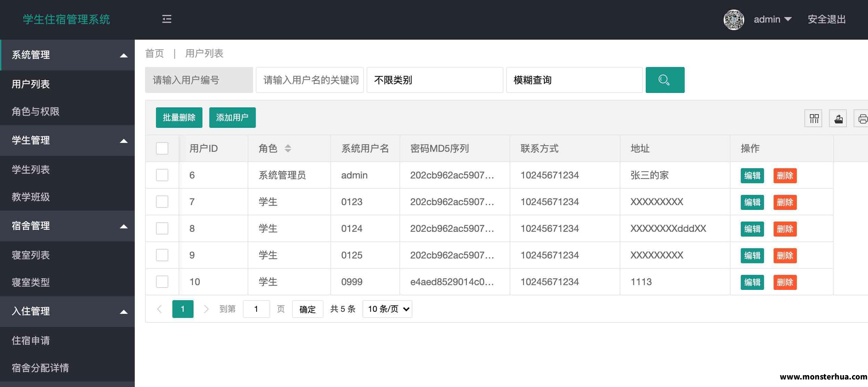Focus the 请输入用户名的关键词 input field

310,80
